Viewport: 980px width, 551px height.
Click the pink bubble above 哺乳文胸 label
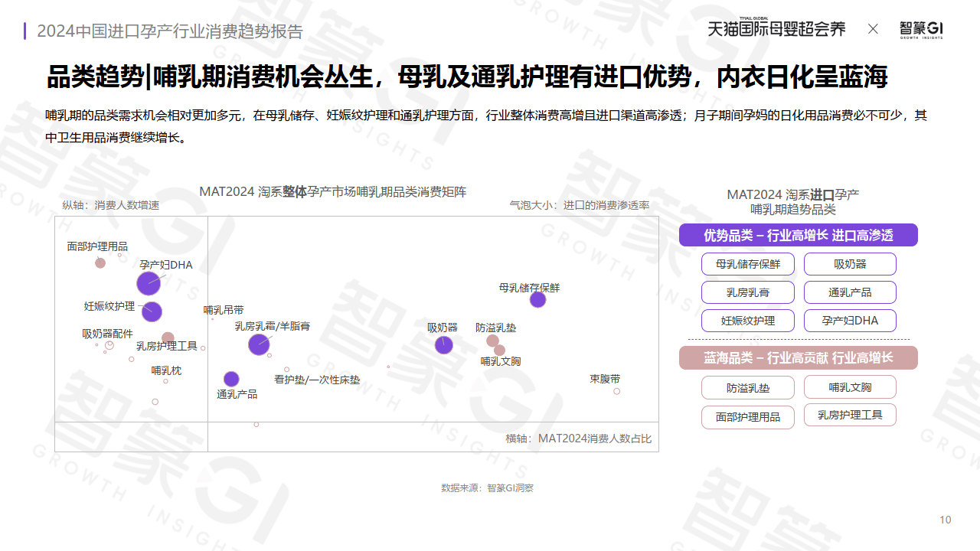coord(500,350)
